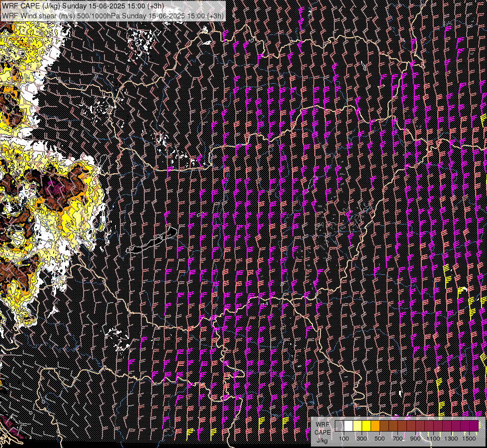Click the 100 legend value

[x=344, y=439]
